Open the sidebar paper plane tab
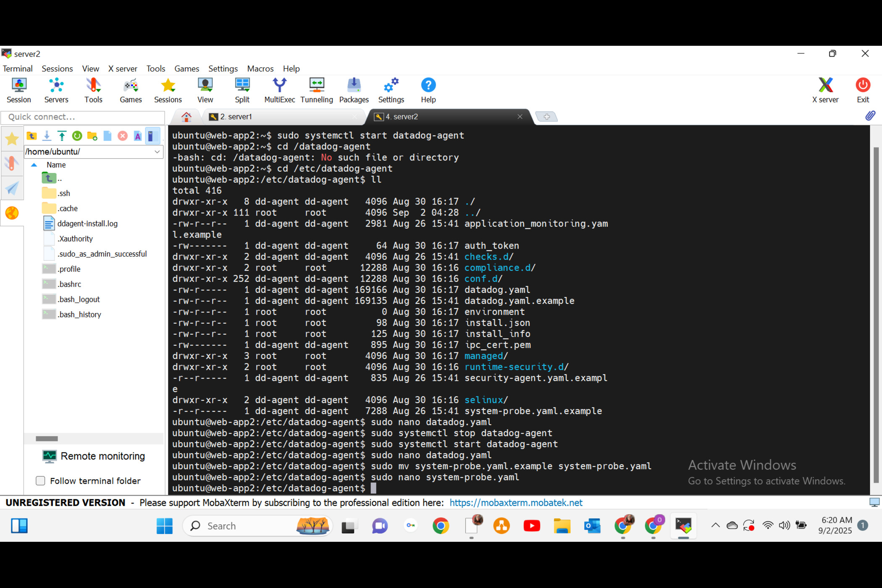Image resolution: width=882 pixels, height=588 pixels. tap(12, 188)
